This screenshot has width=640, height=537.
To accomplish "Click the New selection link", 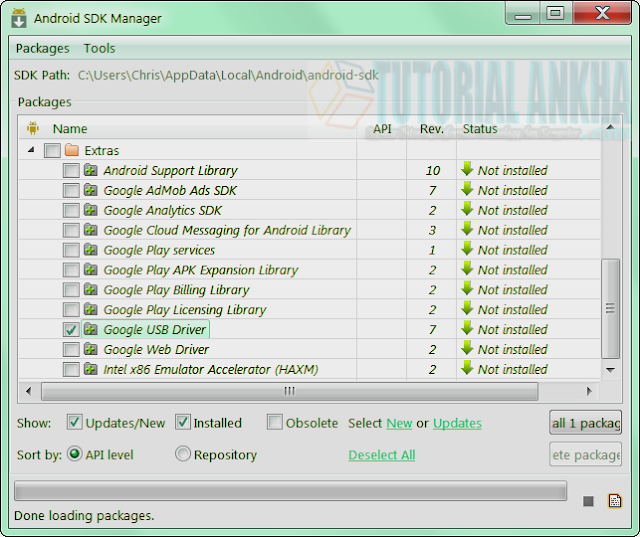I will [399, 423].
